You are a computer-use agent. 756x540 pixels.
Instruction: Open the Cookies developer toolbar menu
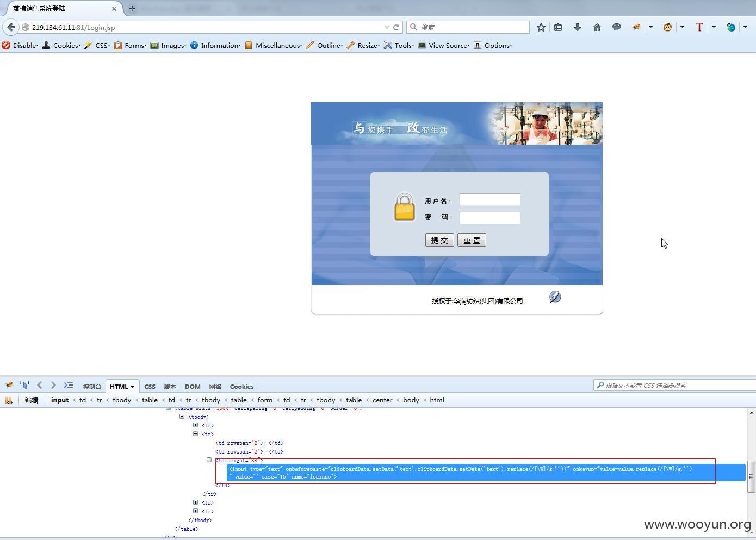point(61,46)
